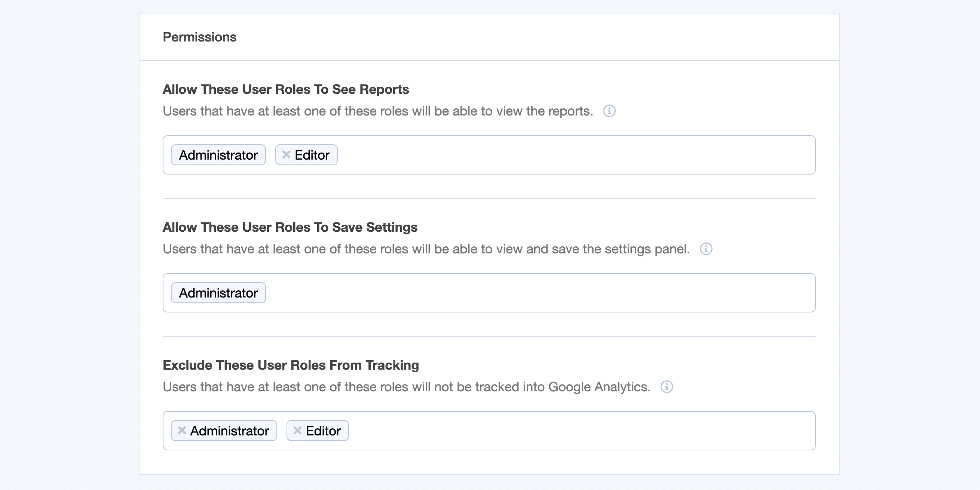
Task: Click the Permissions section header
Action: click(x=199, y=37)
